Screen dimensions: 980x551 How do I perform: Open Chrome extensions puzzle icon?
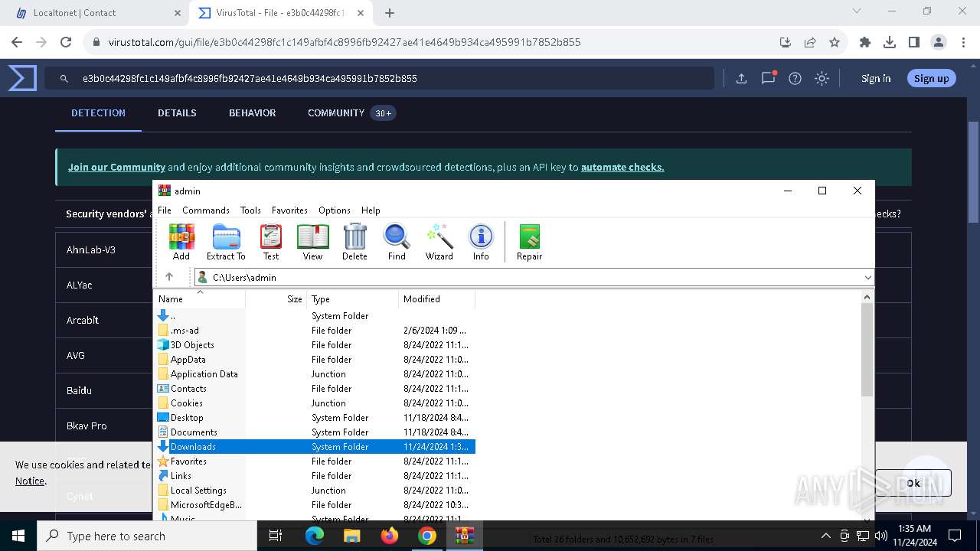(865, 42)
